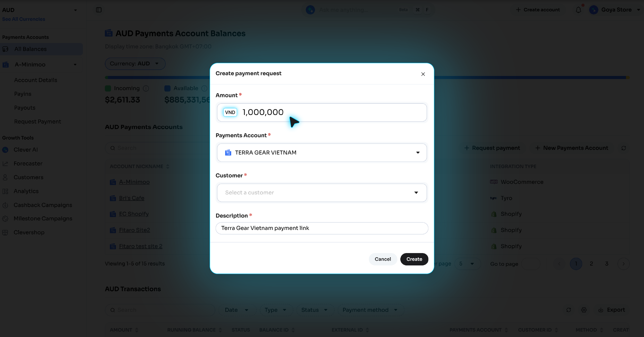The height and width of the screenshot is (337, 644).
Task: Open Request Payment in sidebar
Action: coord(38,122)
